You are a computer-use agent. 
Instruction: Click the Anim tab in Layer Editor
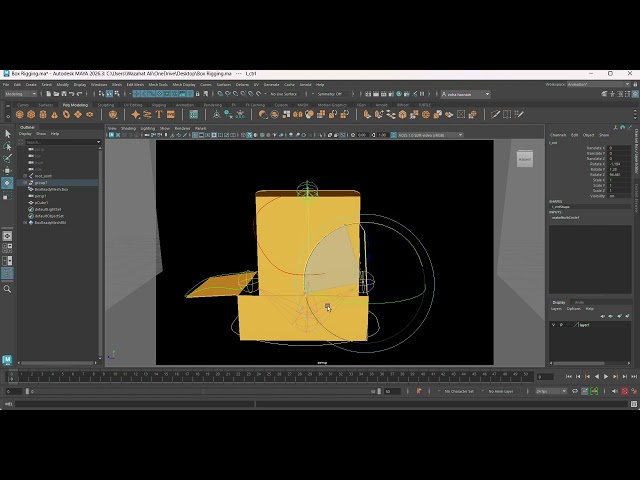pyautogui.click(x=579, y=302)
